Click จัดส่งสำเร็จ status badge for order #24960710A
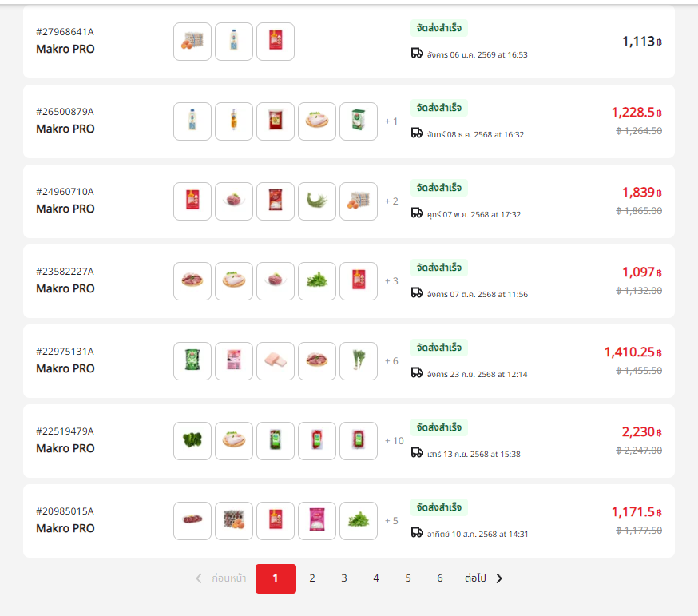This screenshot has width=698, height=616. (438, 188)
